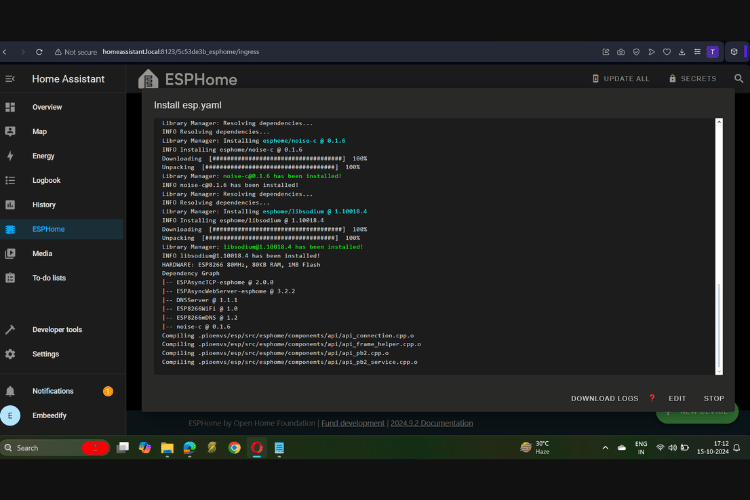The height and width of the screenshot is (500, 750).
Task: Open the History page
Action: (x=43, y=205)
